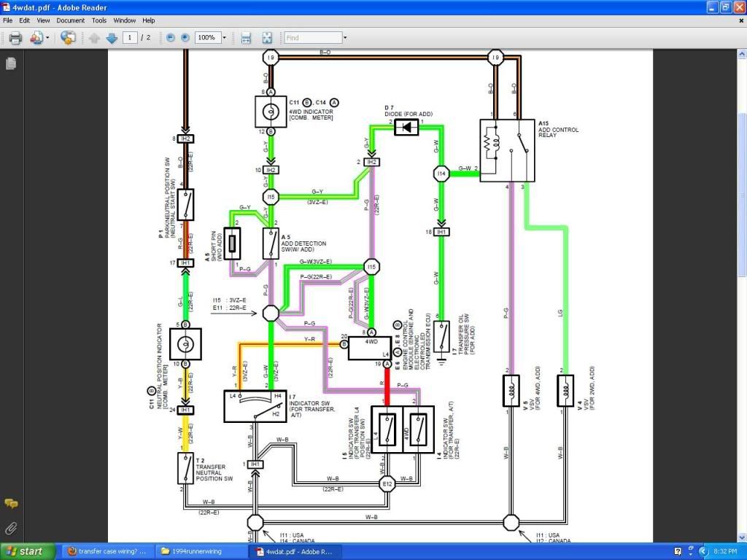Viewport: 747px width, 560px height.
Task: Expand the 100% zoom level dropdown
Action: coord(224,37)
